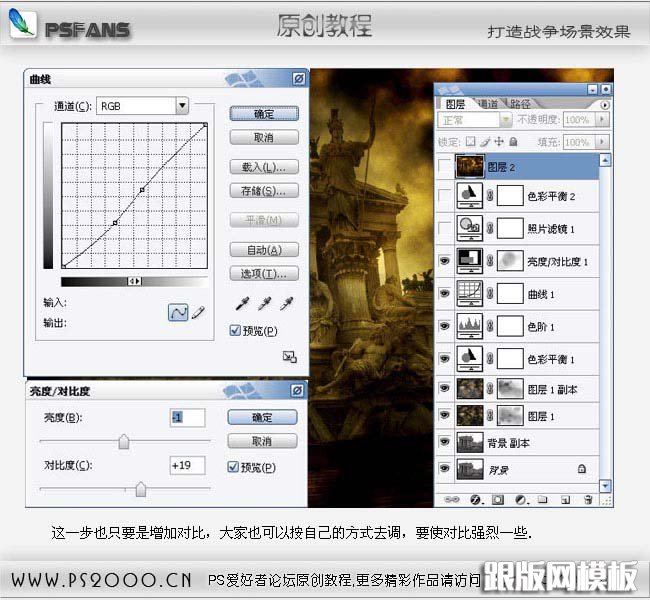Click new adjustment layer icon in Layers panel

(519, 498)
